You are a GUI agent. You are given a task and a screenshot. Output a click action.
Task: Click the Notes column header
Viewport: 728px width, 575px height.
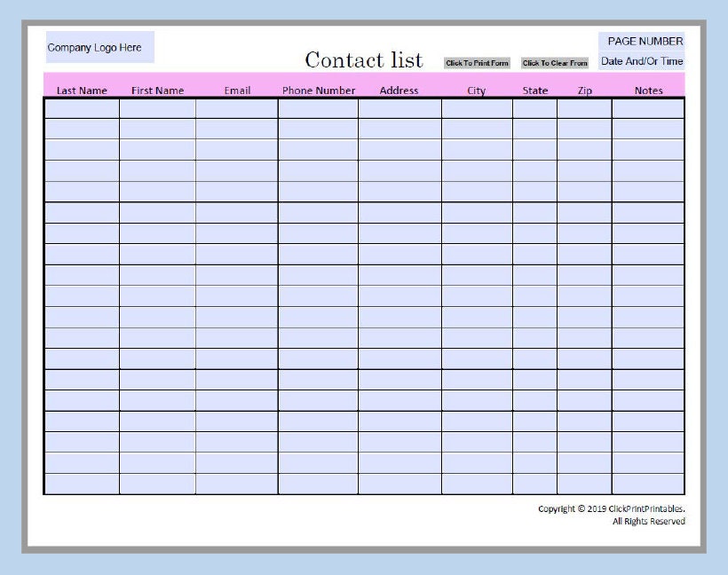(x=649, y=91)
